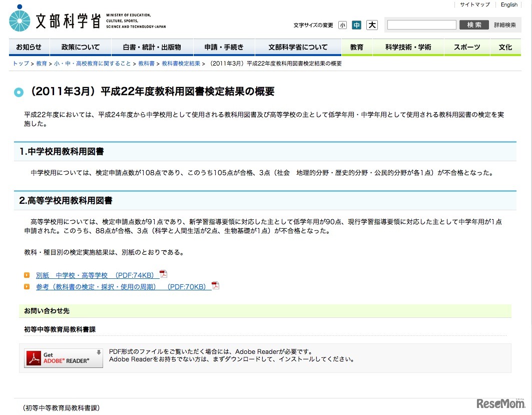Click the PDF icon beside 参考 link
This screenshot has width=532, height=415.
click(x=215, y=285)
